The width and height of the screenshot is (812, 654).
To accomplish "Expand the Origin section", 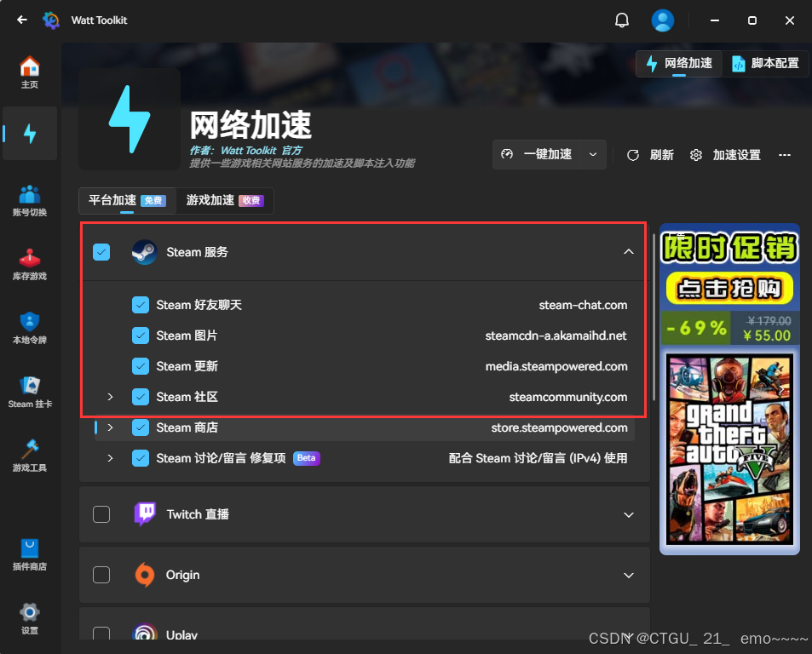I will point(629,576).
